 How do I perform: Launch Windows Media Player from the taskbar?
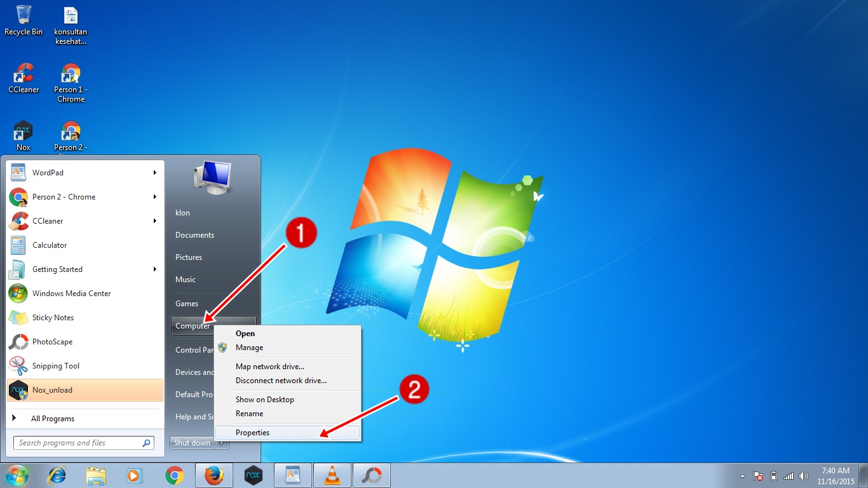click(x=135, y=475)
